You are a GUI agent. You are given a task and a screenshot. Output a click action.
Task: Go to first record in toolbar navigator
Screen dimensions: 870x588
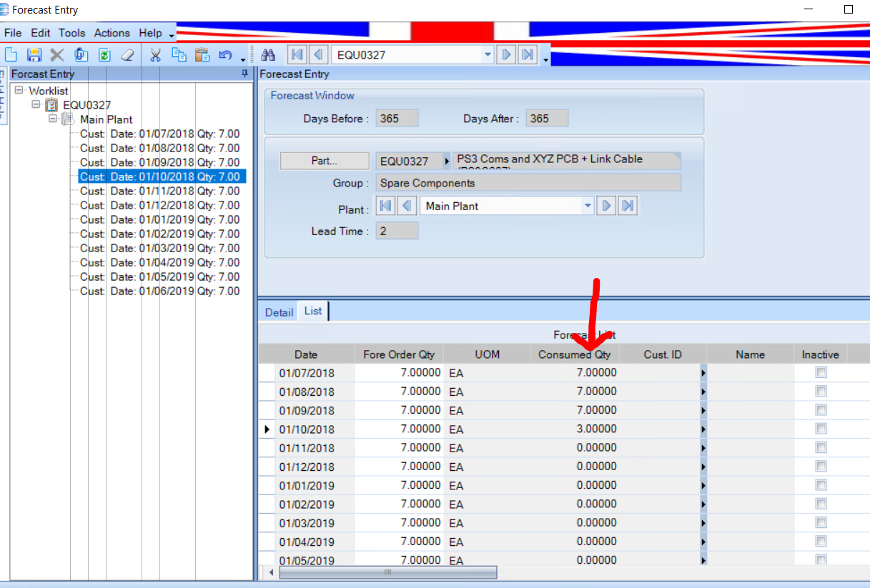click(x=297, y=55)
